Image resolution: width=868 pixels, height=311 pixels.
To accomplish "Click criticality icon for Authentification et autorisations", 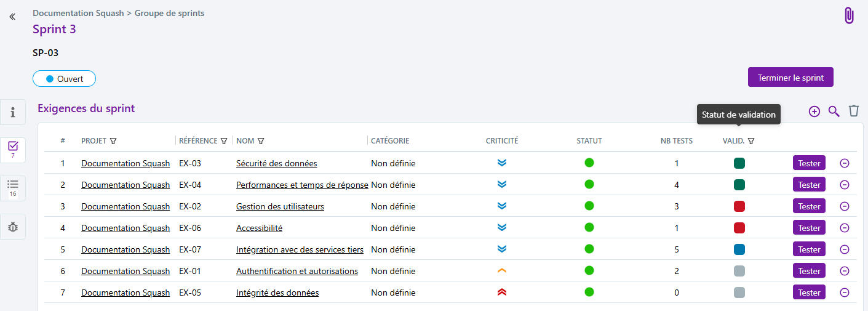I will tap(502, 271).
